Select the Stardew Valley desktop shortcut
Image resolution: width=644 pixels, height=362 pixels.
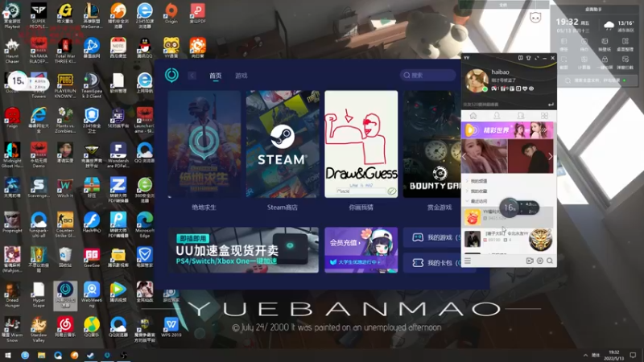[x=39, y=329]
